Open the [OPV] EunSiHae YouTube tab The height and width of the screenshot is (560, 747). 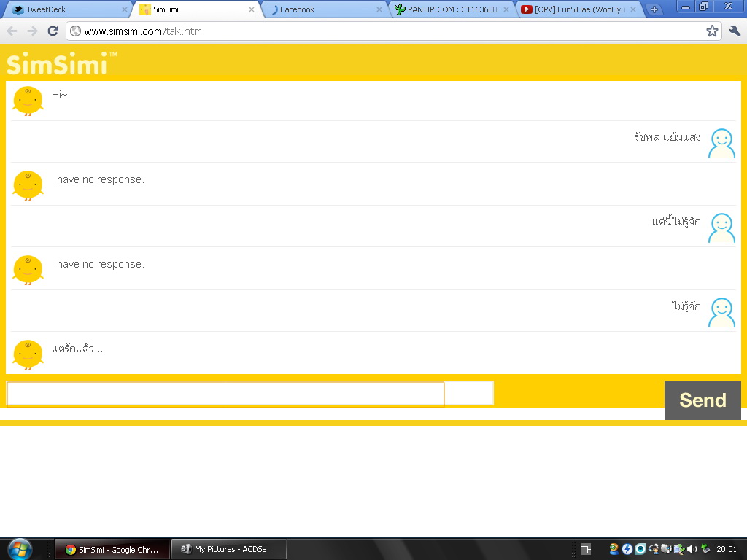click(580, 9)
